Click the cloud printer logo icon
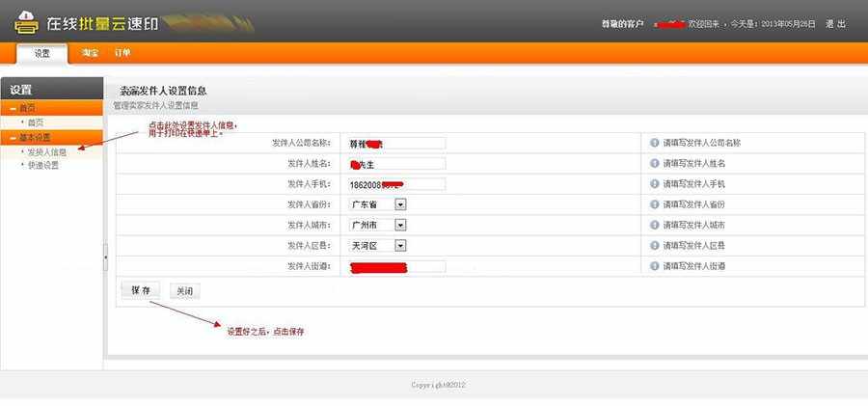868x406 pixels. pos(26,22)
